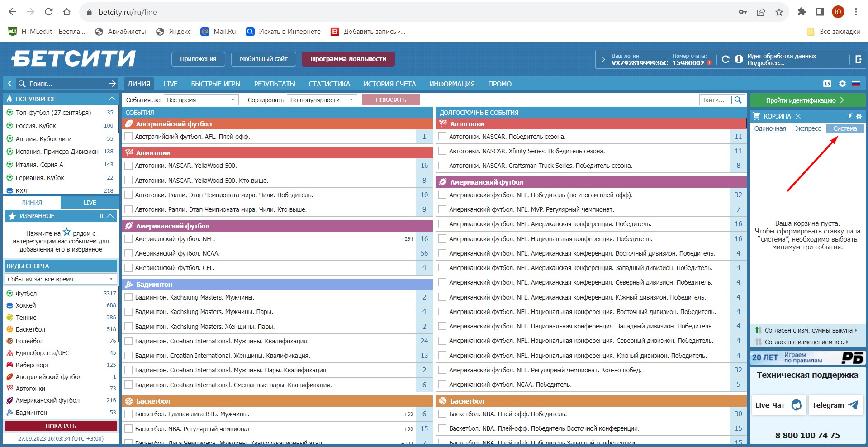Viewport: 868px width, 447px height.
Task: Open site settings gear icon
Action: point(842,84)
